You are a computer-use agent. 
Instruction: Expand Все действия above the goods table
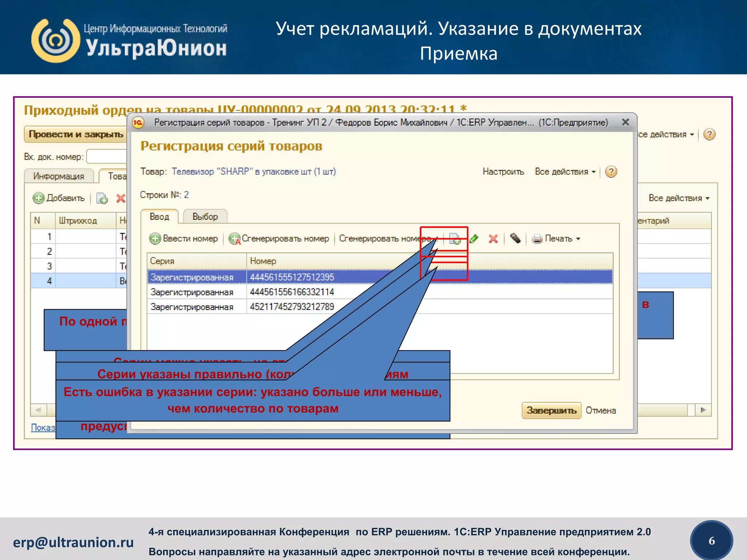point(679,198)
